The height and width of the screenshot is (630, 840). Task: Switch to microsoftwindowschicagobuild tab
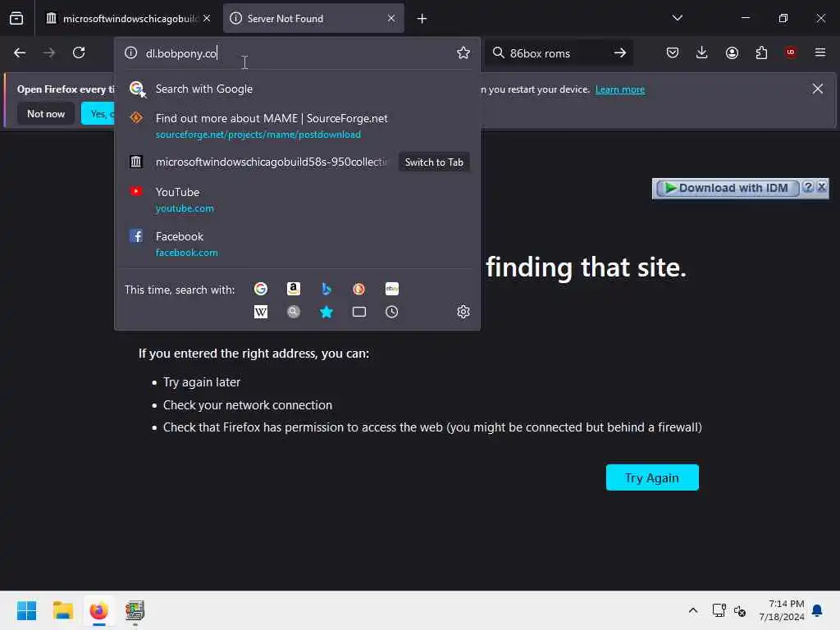pos(122,19)
